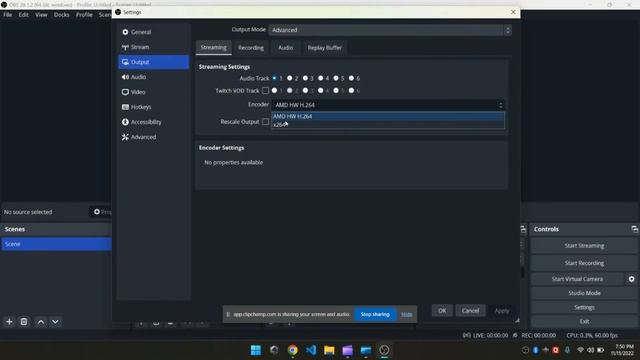
Task: Confirm settings with OK button
Action: [442, 311]
